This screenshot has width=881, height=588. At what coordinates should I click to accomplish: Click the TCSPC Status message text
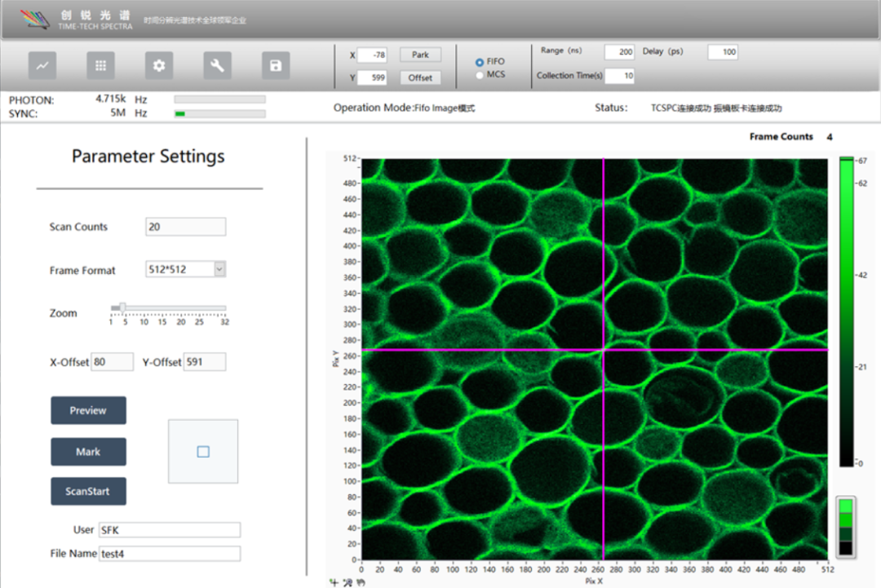[x=716, y=108]
